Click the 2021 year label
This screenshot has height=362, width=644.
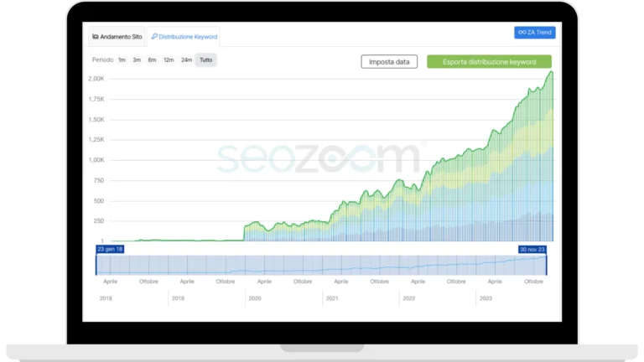coord(332,298)
